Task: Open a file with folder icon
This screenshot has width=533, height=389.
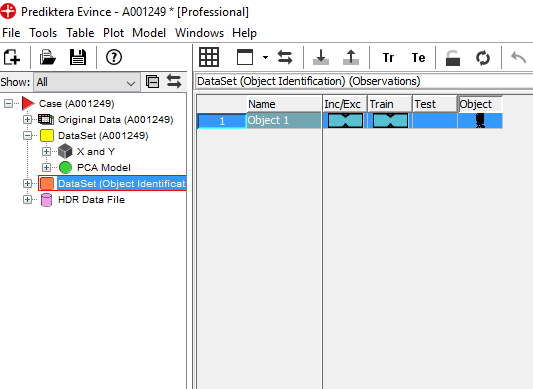Action: pyautogui.click(x=48, y=57)
